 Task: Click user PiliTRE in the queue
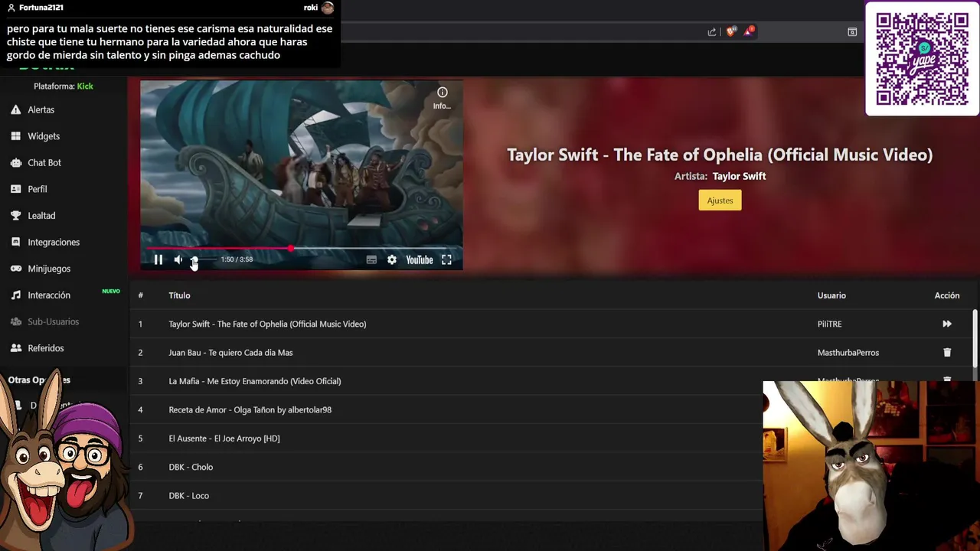pos(829,324)
